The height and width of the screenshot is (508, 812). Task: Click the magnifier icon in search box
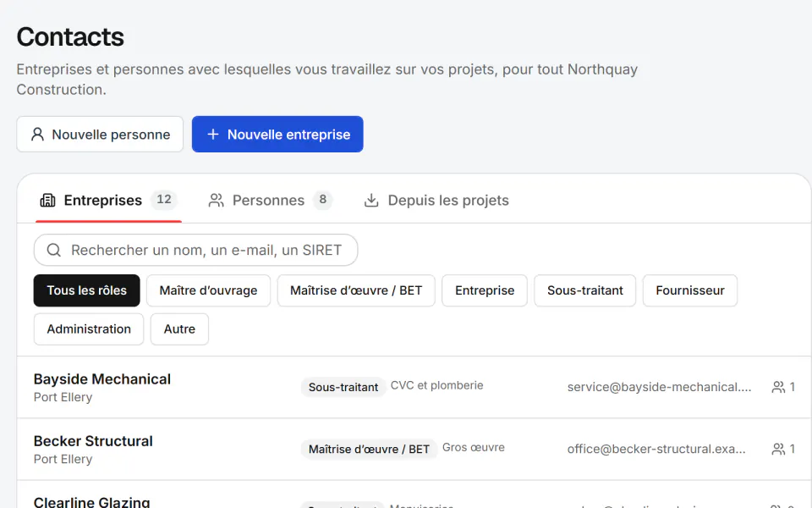click(54, 250)
